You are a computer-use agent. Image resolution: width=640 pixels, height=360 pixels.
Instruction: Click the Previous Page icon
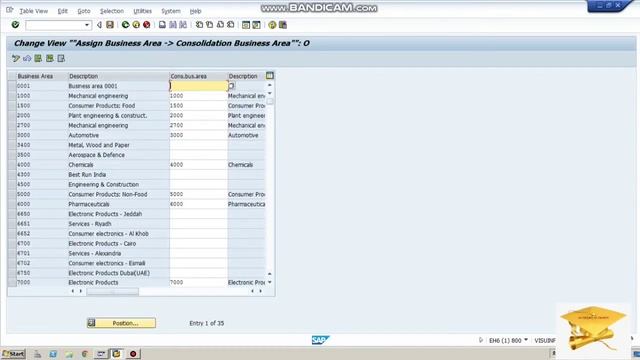(209, 25)
